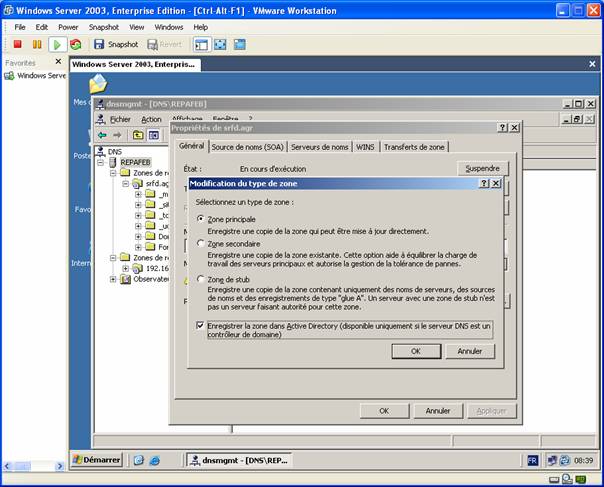The image size is (604, 487).
Task: Click Annuler in Modification du type de zone
Action: (470, 351)
